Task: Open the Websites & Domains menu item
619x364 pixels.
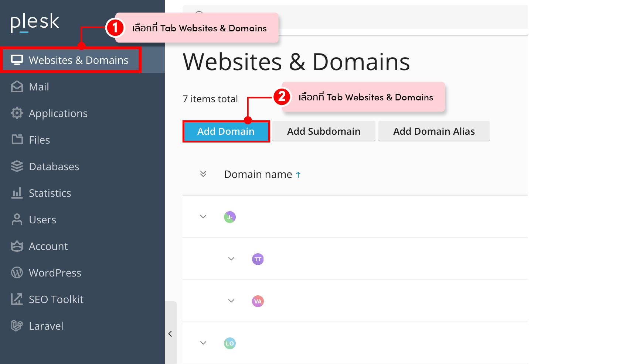Action: pyautogui.click(x=82, y=60)
